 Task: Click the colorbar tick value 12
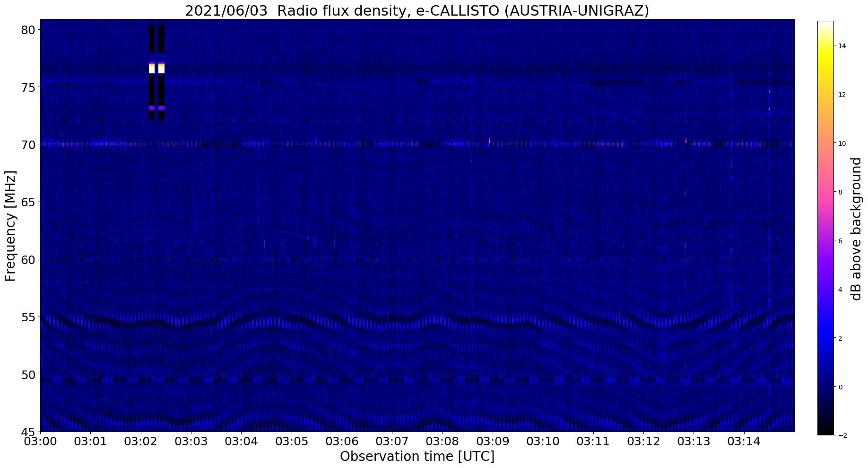(842, 95)
